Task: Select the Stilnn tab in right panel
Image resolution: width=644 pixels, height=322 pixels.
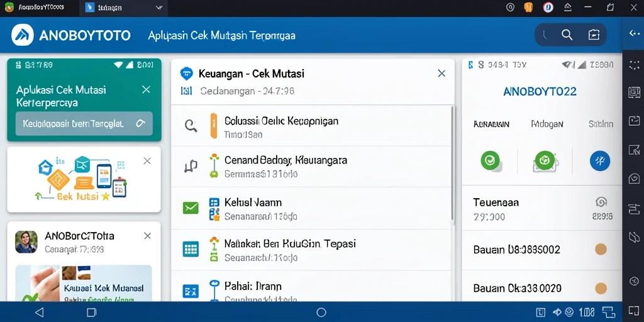Action: coord(601,124)
